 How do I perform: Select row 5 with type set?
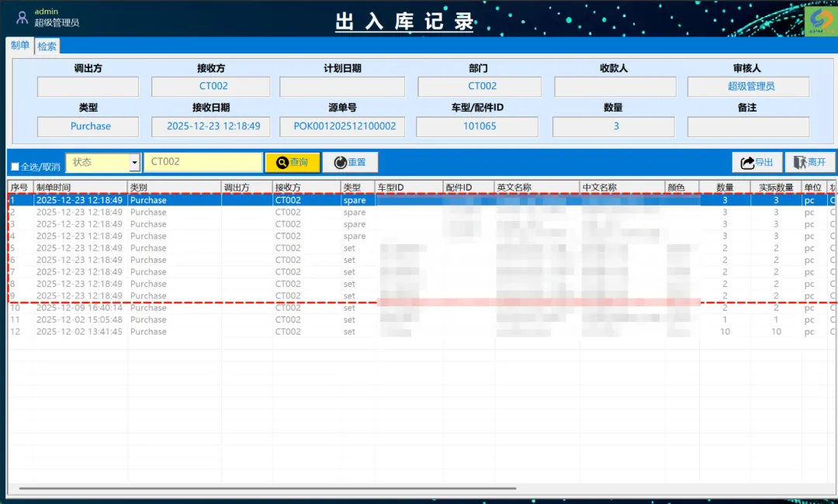[x=422, y=248]
